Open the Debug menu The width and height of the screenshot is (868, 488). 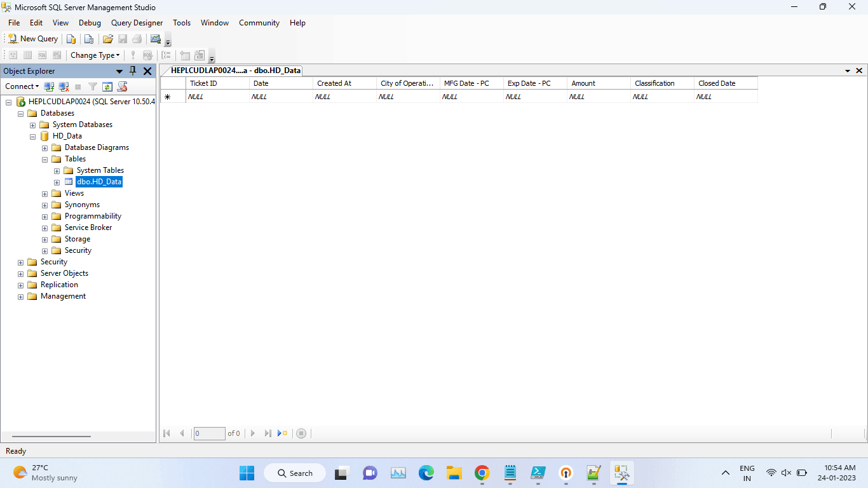pyautogui.click(x=90, y=23)
